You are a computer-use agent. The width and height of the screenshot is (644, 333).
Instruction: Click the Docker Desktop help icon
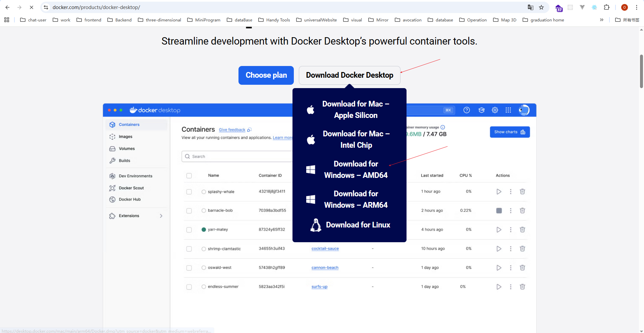point(467,110)
